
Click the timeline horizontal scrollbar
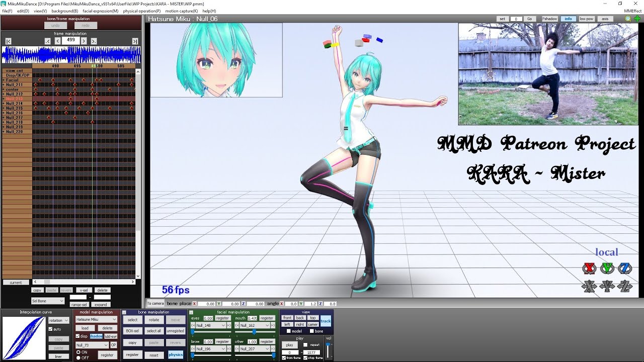[84, 282]
